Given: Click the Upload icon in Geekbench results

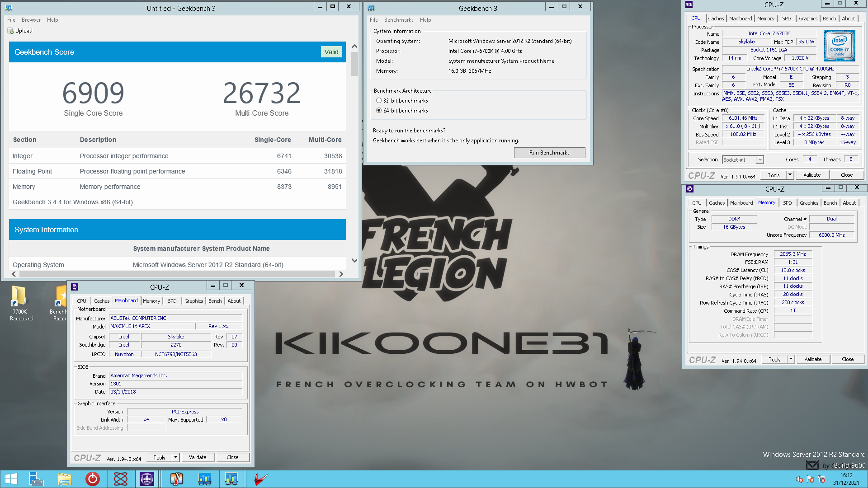Looking at the screenshot, I should pos(10,31).
